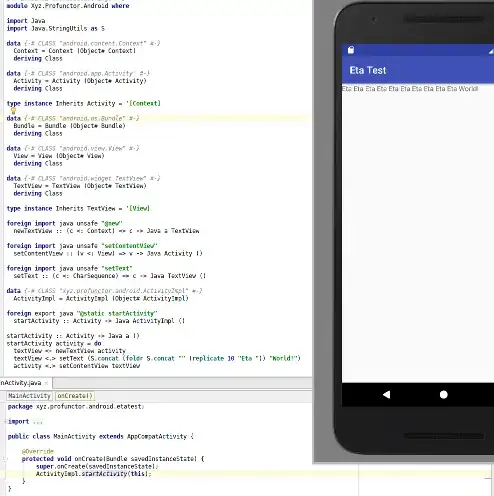Screen dimensions: 494x496
Task: Tap the emulator's back navigation triangle
Action: tap(387, 395)
